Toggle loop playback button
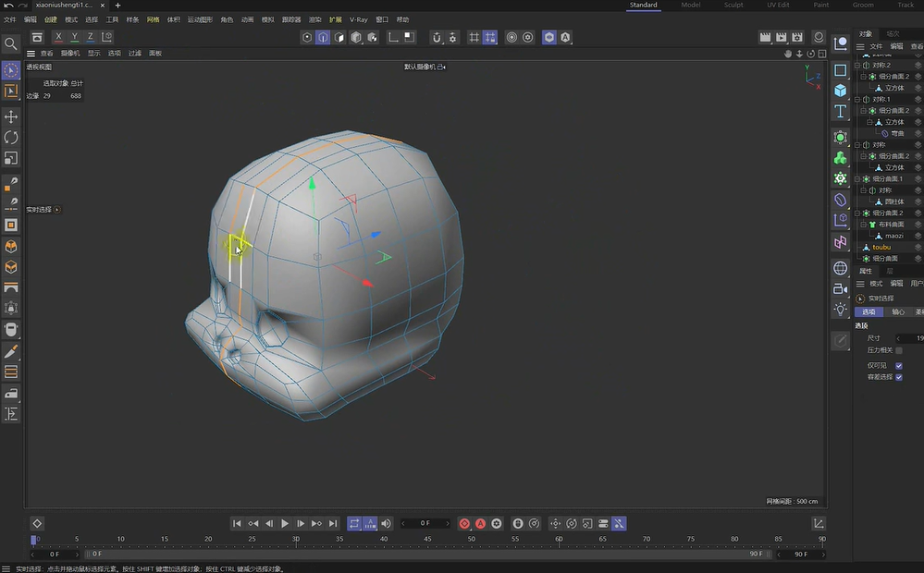The width and height of the screenshot is (924, 573). pyautogui.click(x=354, y=523)
